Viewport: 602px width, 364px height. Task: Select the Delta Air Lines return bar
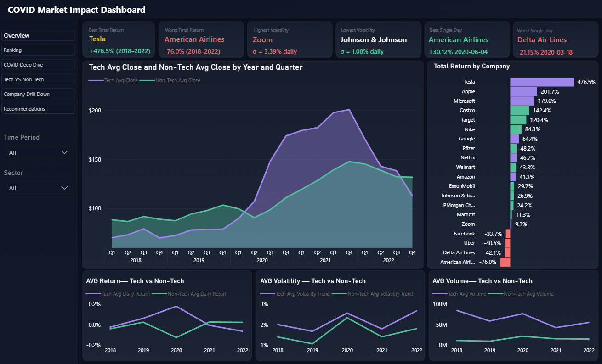pos(507,252)
